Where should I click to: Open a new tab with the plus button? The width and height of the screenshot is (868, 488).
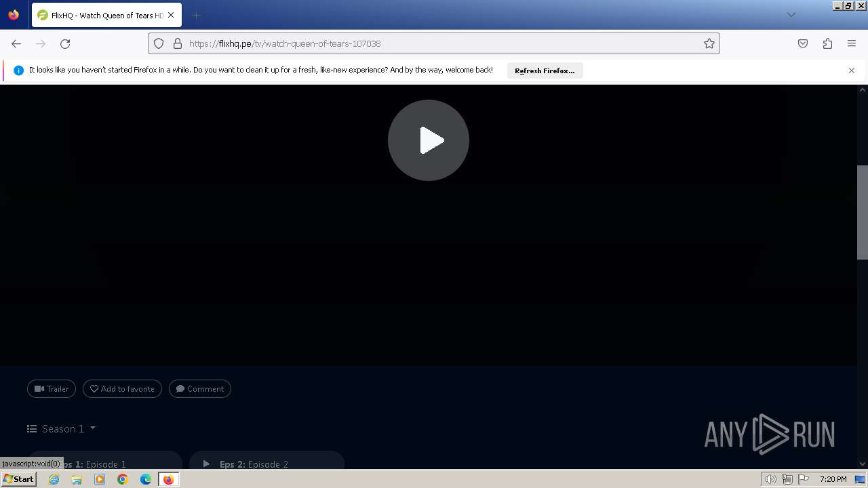(x=196, y=15)
